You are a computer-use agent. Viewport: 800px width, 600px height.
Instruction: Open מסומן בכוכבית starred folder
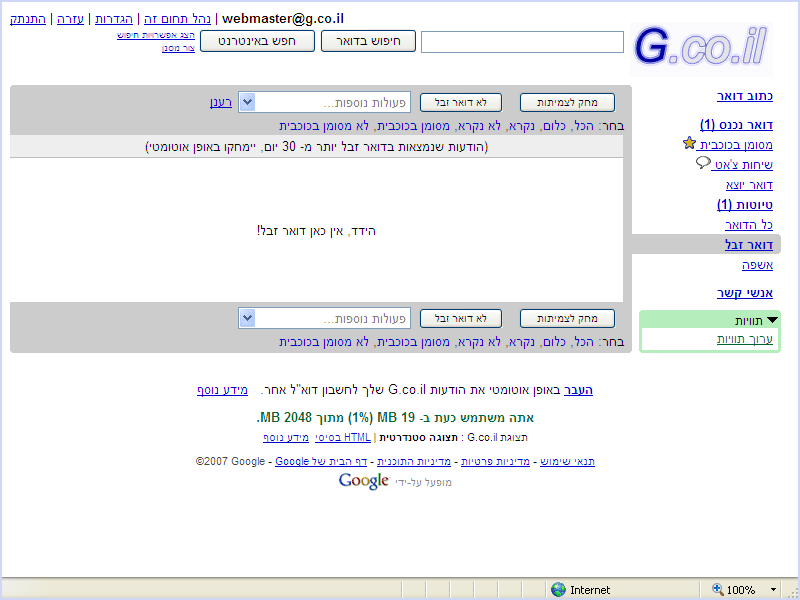(x=735, y=145)
